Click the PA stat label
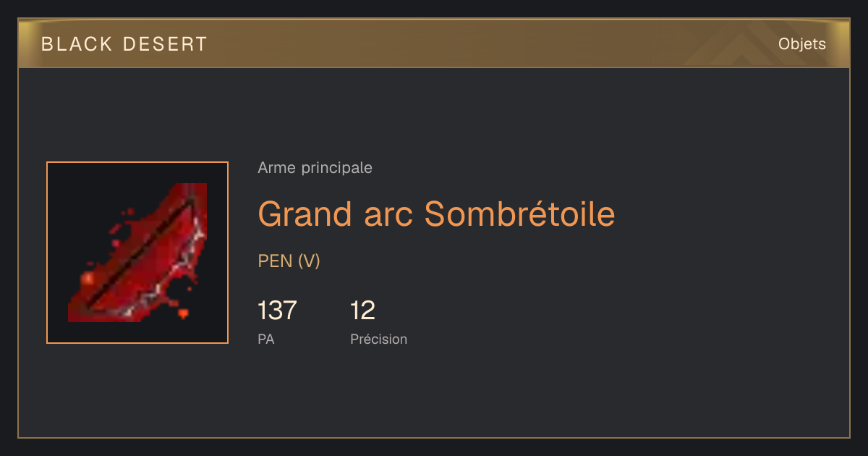The height and width of the screenshot is (456, 868). (x=265, y=339)
